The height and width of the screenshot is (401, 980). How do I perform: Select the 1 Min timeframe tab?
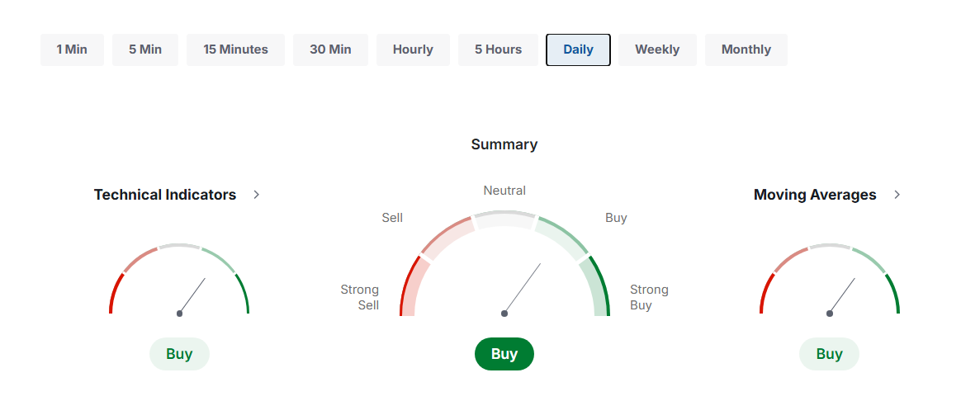pyautogui.click(x=72, y=50)
